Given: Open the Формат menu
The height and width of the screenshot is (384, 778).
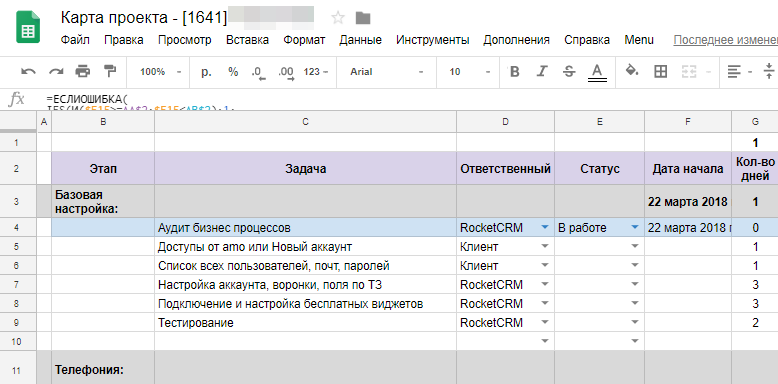Looking at the screenshot, I should (x=304, y=40).
